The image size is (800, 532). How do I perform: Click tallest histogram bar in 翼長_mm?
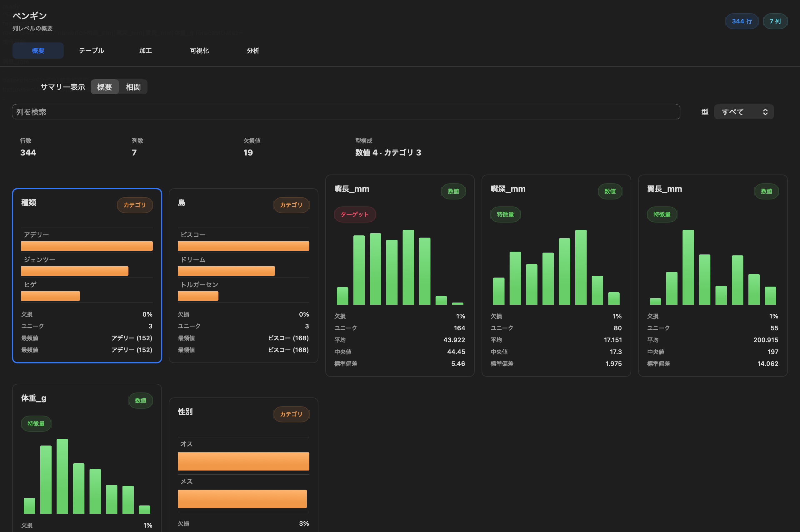pyautogui.click(x=688, y=267)
